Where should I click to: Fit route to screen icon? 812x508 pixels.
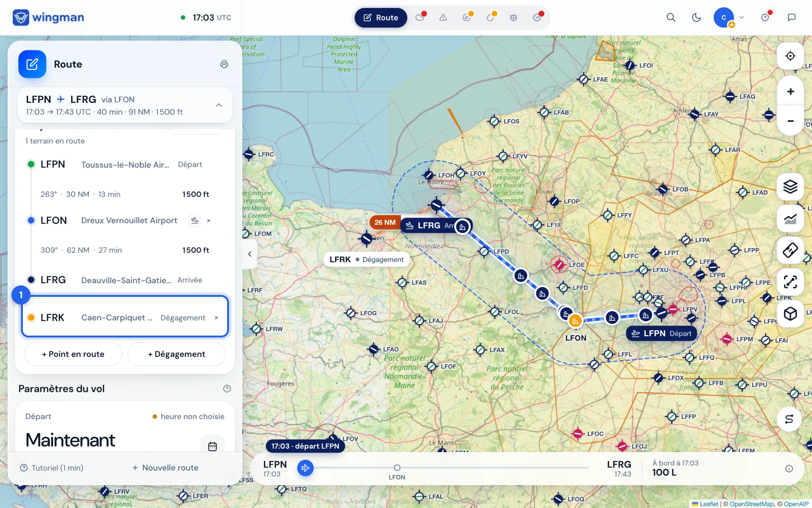(790, 282)
